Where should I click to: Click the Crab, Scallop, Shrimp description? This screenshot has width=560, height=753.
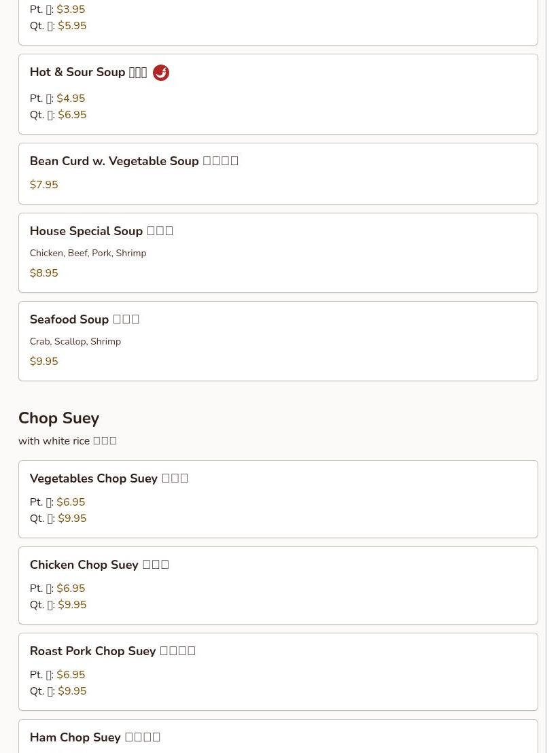[x=75, y=341]
